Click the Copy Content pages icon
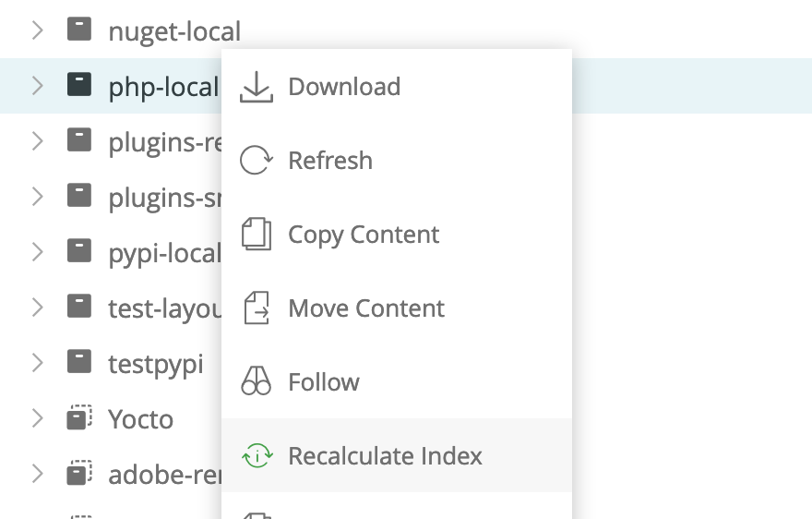 point(256,235)
